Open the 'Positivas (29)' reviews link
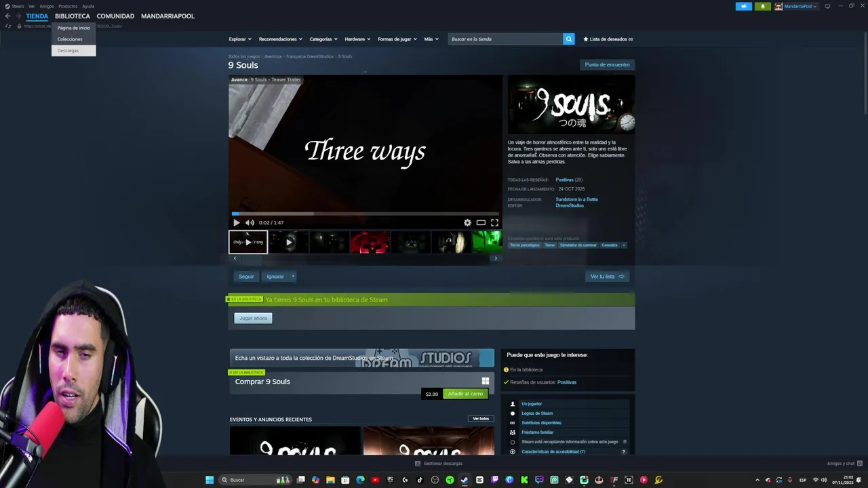 [x=569, y=180]
